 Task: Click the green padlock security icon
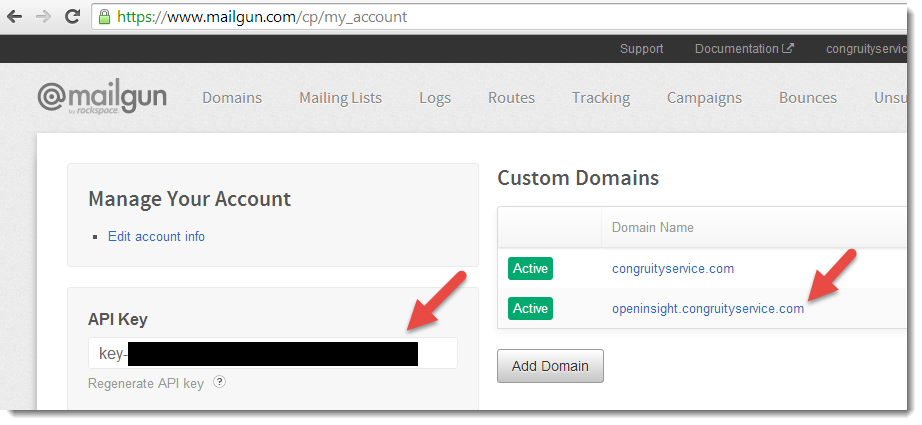(x=105, y=16)
